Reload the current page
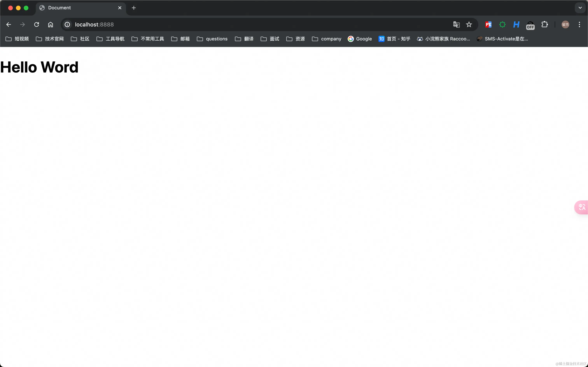The height and width of the screenshot is (367, 588). (x=36, y=24)
